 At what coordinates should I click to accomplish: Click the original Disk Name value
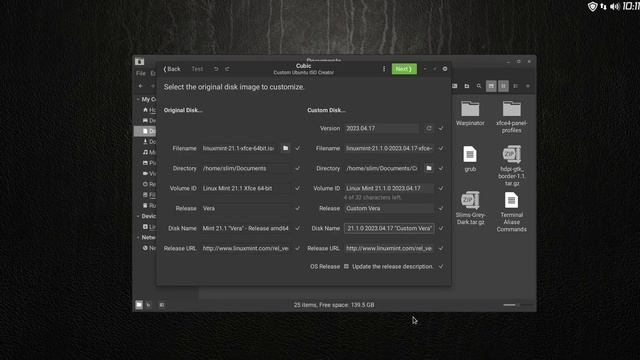click(245, 228)
